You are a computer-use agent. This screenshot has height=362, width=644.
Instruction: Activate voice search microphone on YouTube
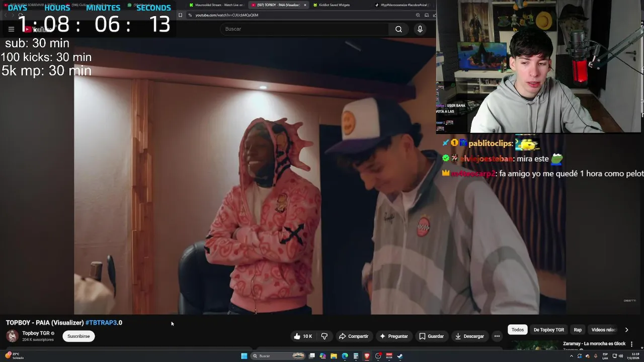(420, 29)
